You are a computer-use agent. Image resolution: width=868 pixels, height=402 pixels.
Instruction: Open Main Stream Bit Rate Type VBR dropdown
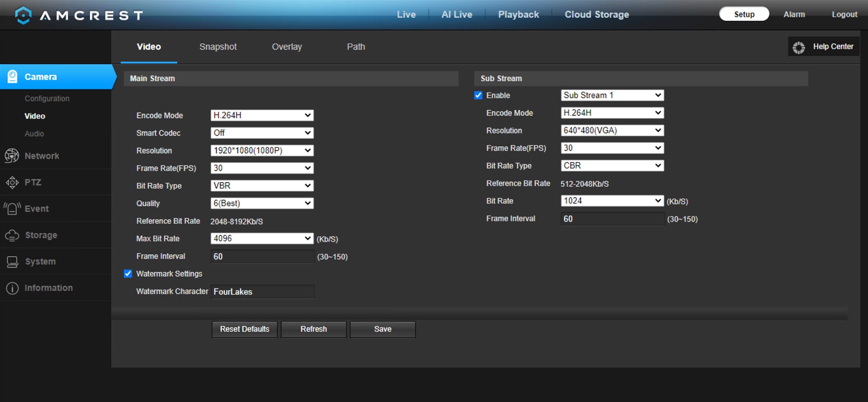click(x=262, y=186)
